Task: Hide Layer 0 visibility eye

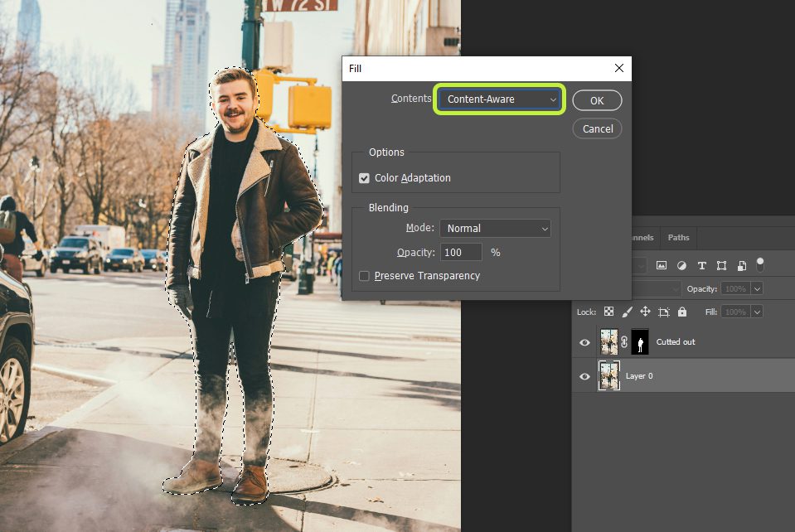Action: [584, 376]
